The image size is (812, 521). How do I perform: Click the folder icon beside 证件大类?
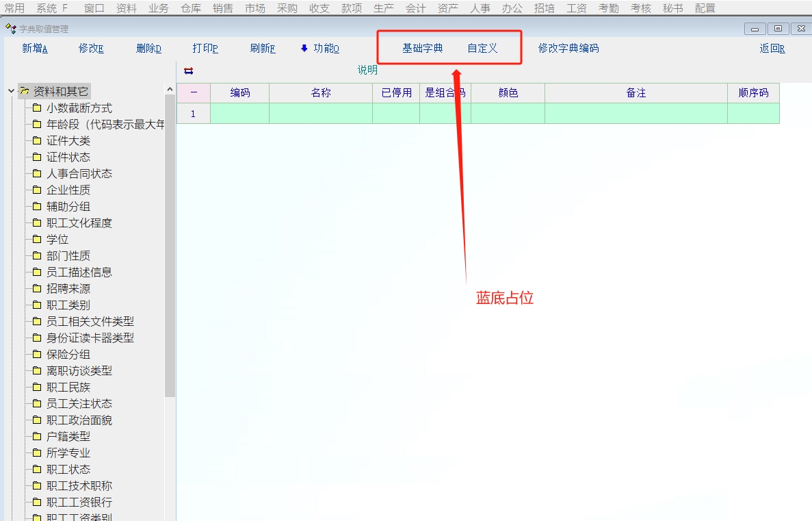(37, 140)
